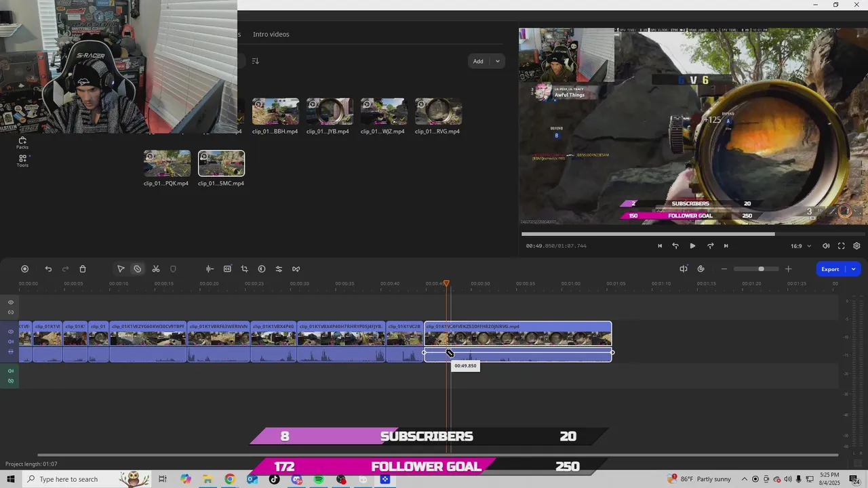
Task: Click the orange playhead marker
Action: point(446,283)
